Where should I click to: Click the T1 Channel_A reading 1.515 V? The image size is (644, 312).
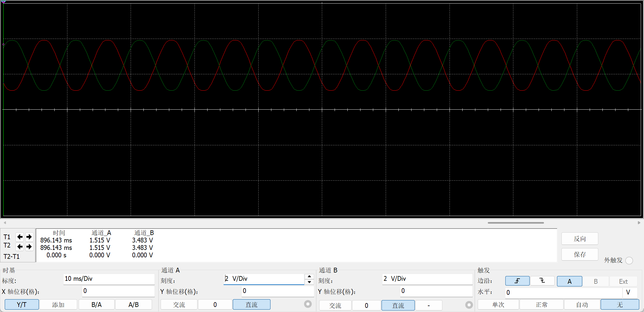point(100,240)
